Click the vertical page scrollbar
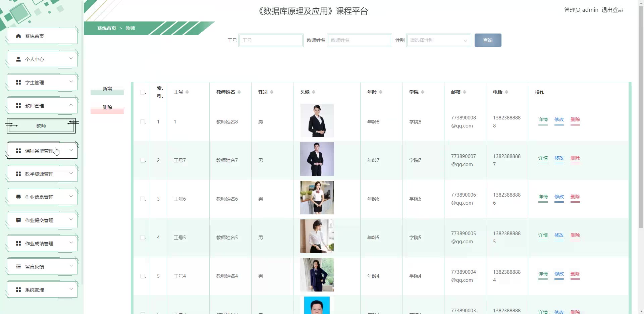644x314 pixels. [641, 117]
